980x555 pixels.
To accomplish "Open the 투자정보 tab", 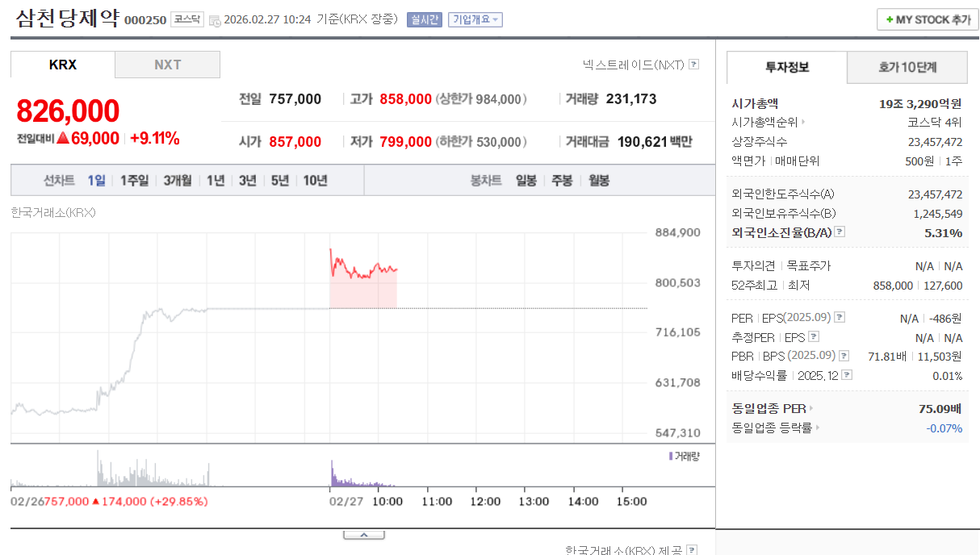I will tap(787, 68).
